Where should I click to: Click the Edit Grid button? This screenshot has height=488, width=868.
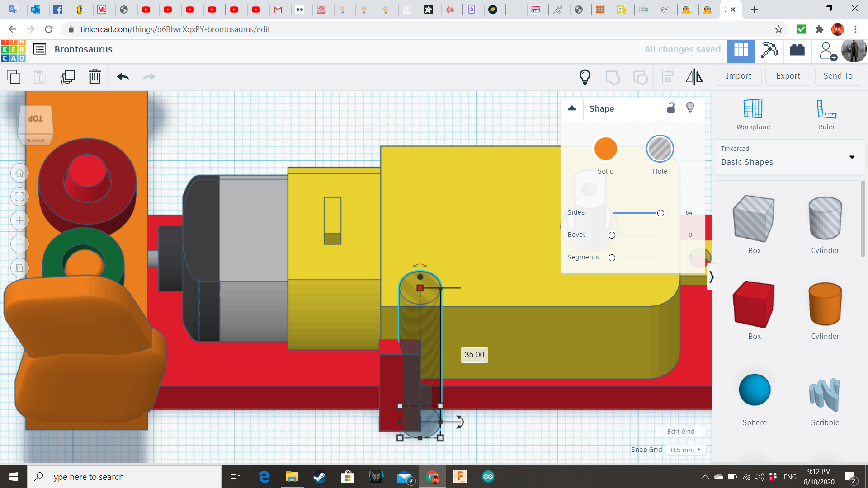680,432
